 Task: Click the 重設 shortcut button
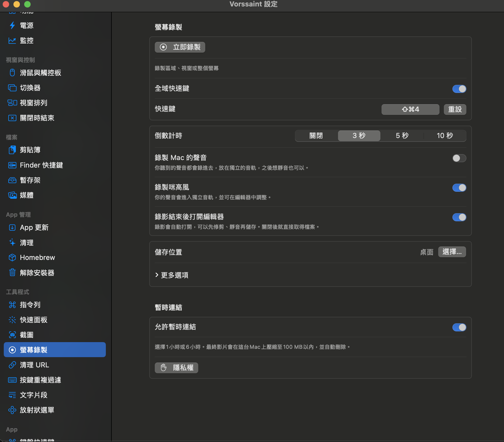coord(455,109)
